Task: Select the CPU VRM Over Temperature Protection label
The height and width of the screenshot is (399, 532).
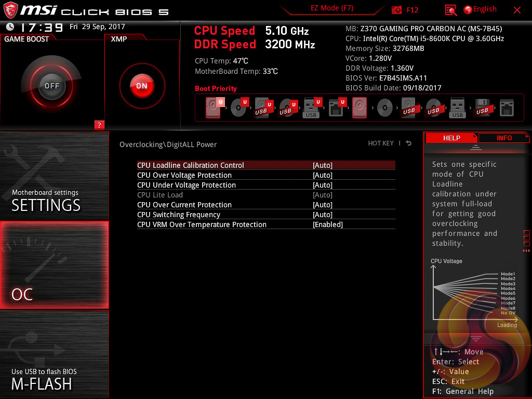Action: [x=202, y=224]
